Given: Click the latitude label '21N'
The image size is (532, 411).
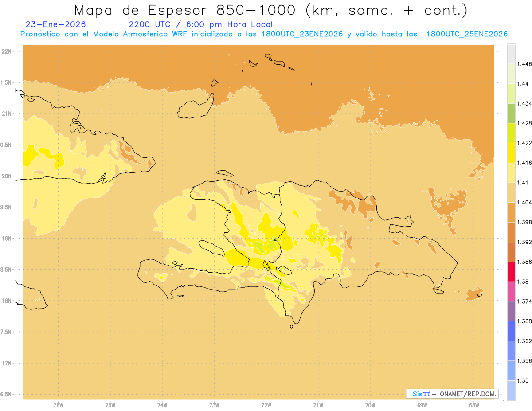Looking at the screenshot, I should [x=8, y=114].
